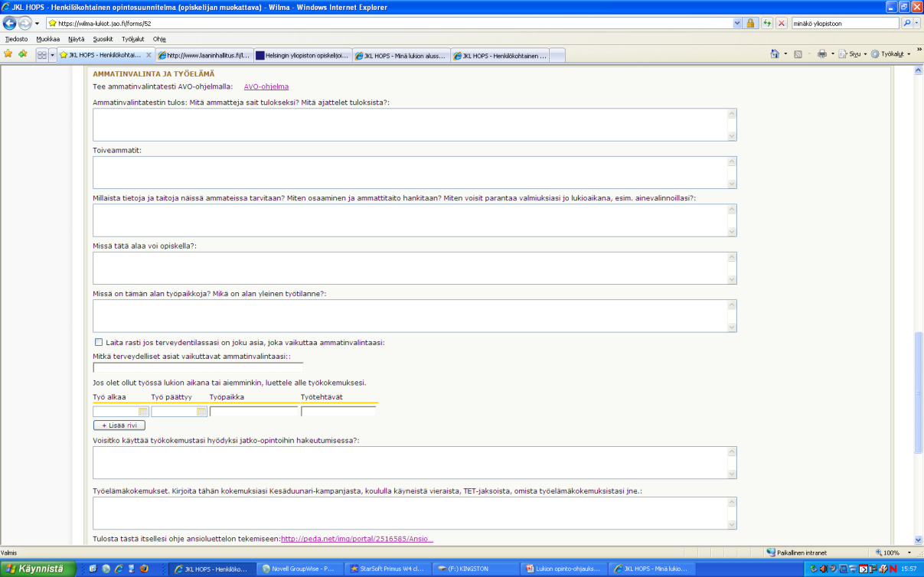The width and height of the screenshot is (924, 577).
Task: Click the IE Forward navigation button
Action: click(x=25, y=23)
